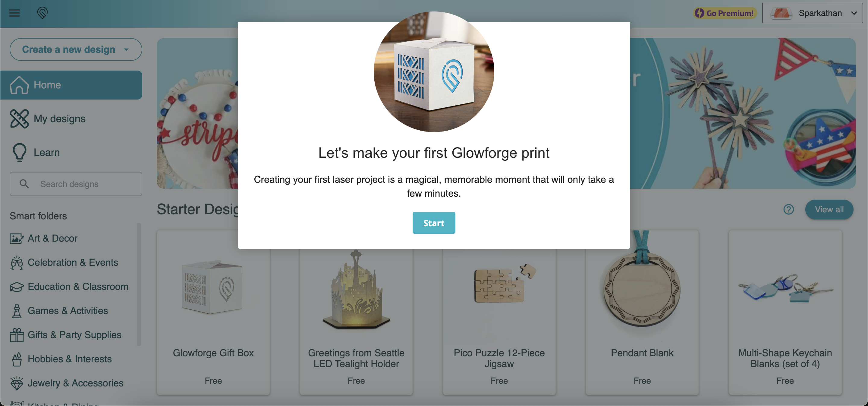Select the Home sidebar icon
This screenshot has height=406, width=868.
point(19,85)
